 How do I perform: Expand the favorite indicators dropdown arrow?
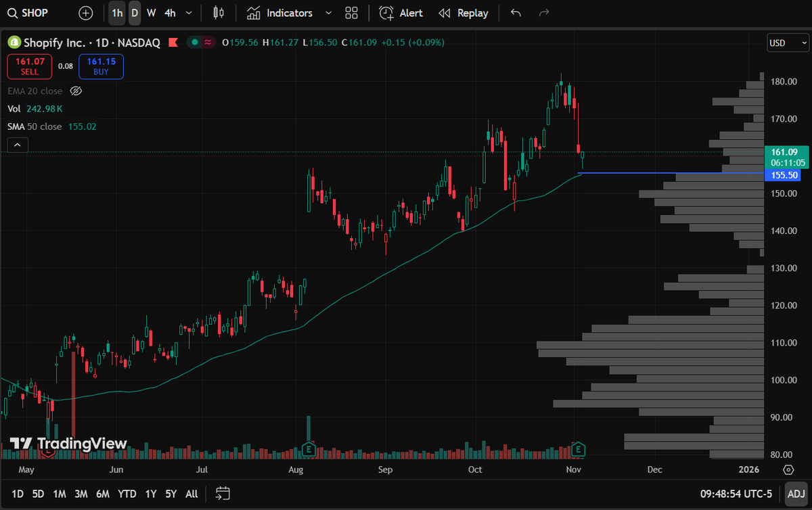329,13
